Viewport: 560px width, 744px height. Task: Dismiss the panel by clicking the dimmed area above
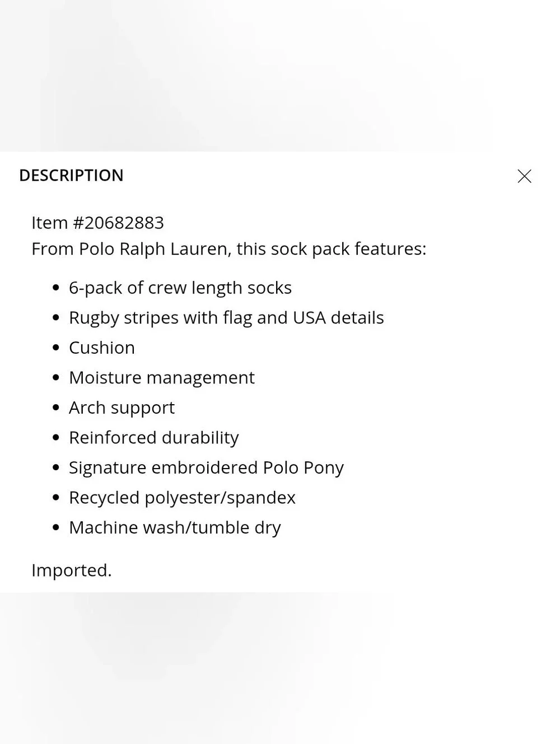[x=280, y=76]
